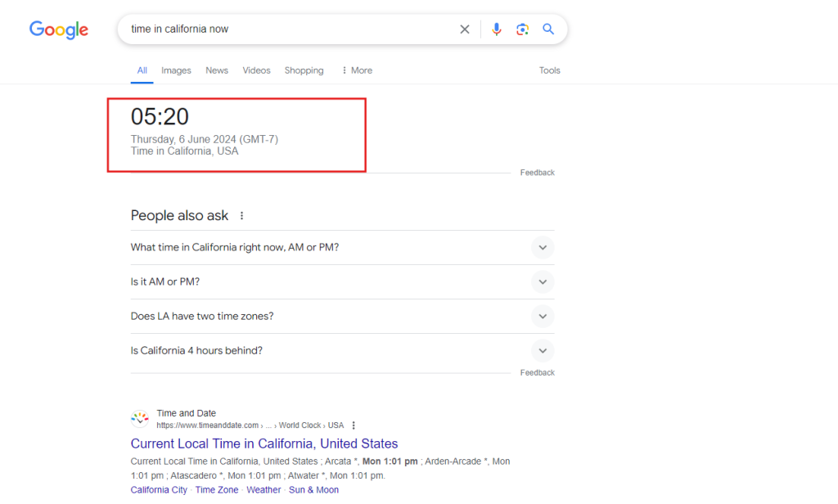The width and height of the screenshot is (838, 504).
Task: Open "Current Local Time in California, United States"
Action: point(264,443)
